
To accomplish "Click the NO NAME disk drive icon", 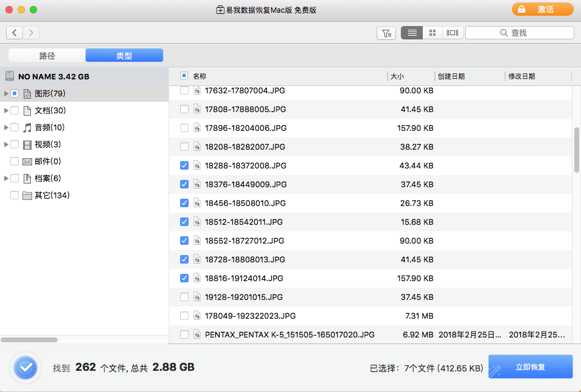I will pos(9,75).
